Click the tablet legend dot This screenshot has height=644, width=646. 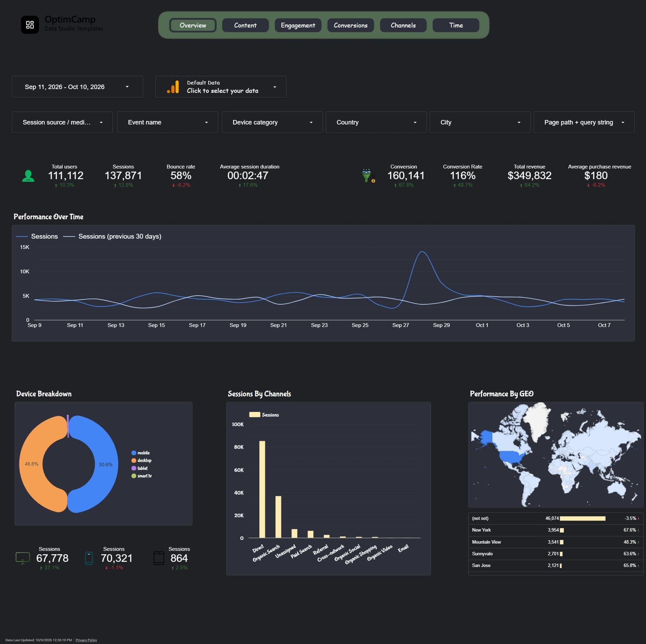(134, 468)
